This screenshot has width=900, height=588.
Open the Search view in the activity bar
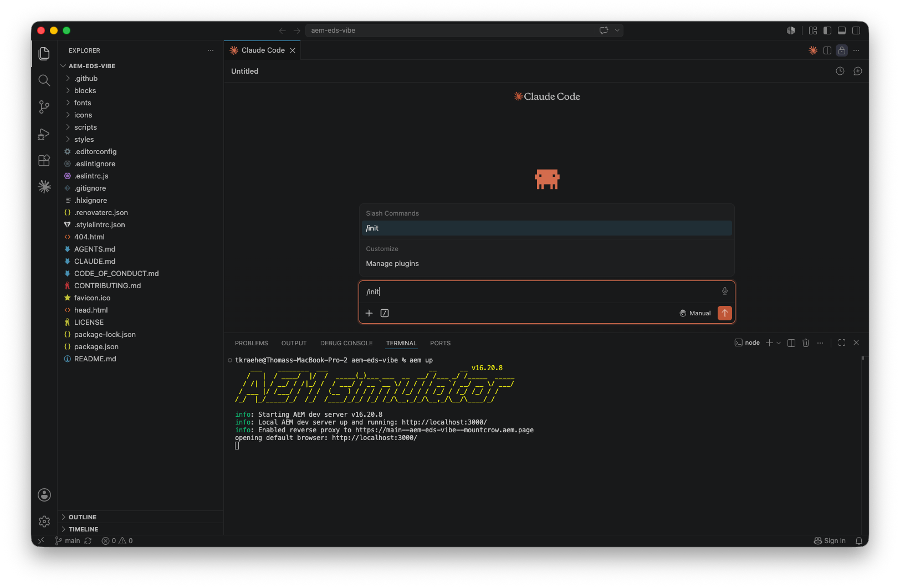pyautogui.click(x=44, y=80)
